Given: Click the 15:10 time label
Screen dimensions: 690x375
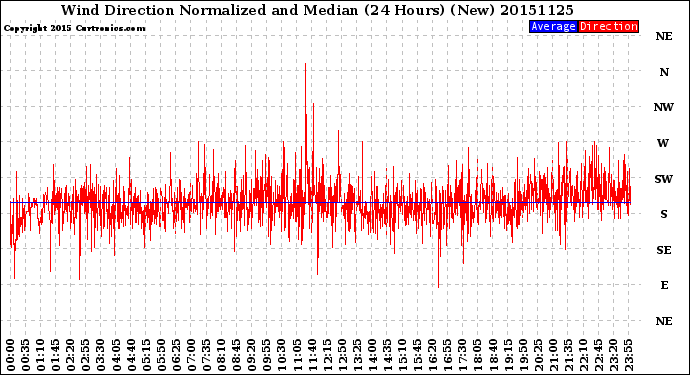Looking at the screenshot, I should [402, 355].
